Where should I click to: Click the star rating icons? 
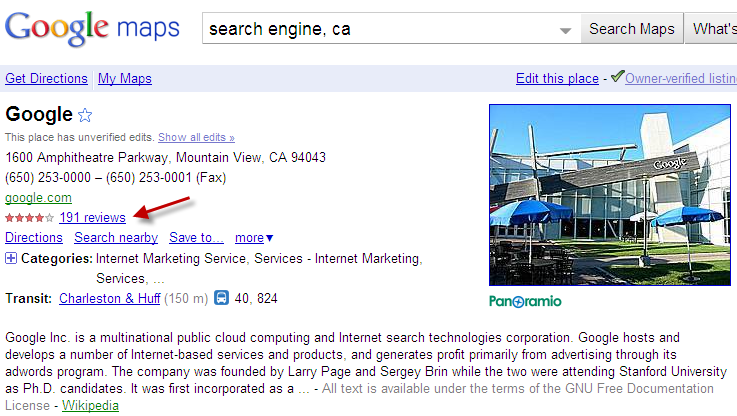pyautogui.click(x=29, y=217)
